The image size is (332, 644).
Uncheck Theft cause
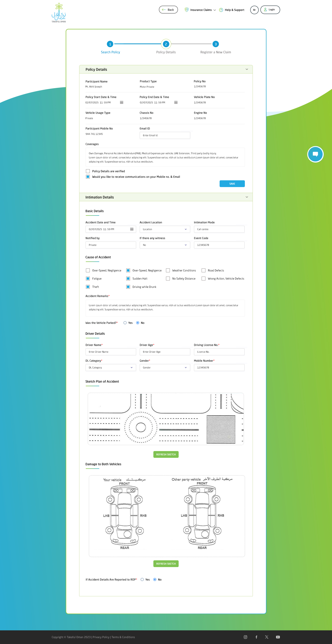[x=88, y=287]
